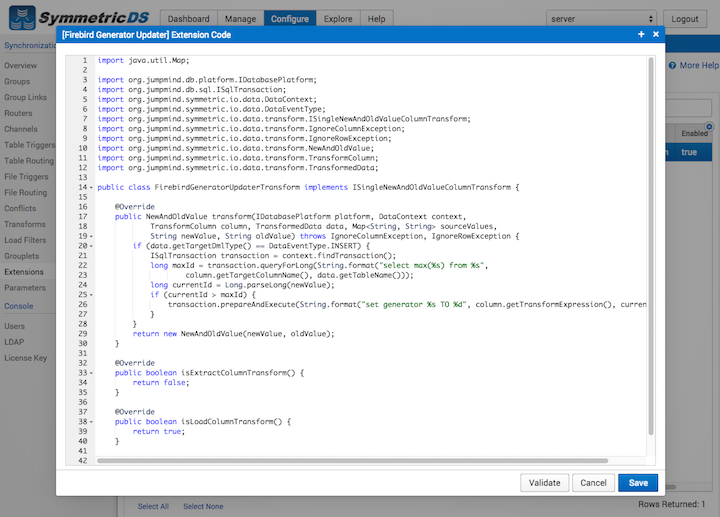This screenshot has width=720, height=517.
Task: Place cursor on line 1 'import java.util.Map;'
Action: click(x=143, y=60)
